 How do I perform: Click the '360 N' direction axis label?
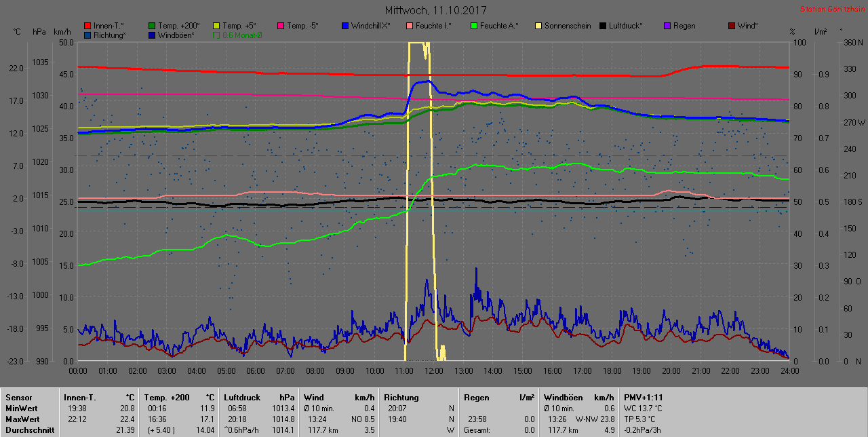point(853,43)
